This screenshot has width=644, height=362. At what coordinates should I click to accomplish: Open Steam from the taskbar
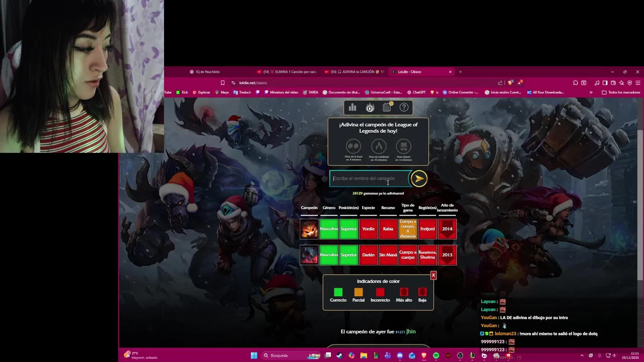339,355
